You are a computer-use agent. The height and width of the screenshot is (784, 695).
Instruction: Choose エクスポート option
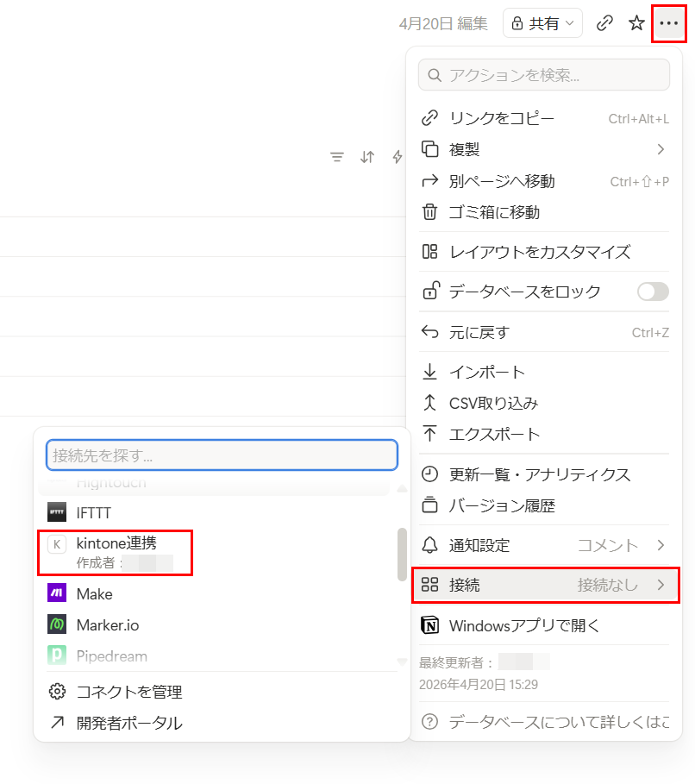click(x=544, y=434)
